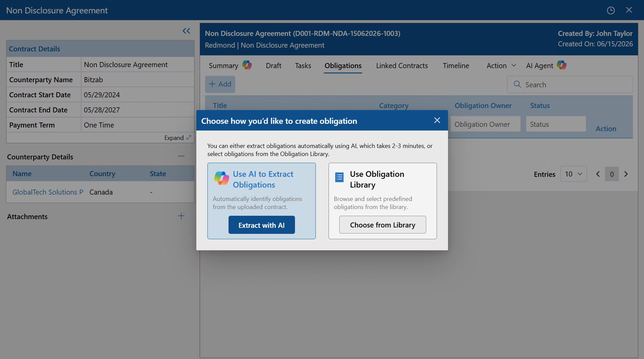Expand the Action dropdown menu
Screen dimensions: 644x359
tap(501, 66)
